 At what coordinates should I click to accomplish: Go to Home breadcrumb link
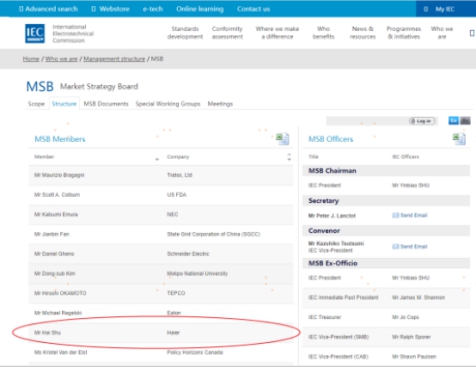31,59
